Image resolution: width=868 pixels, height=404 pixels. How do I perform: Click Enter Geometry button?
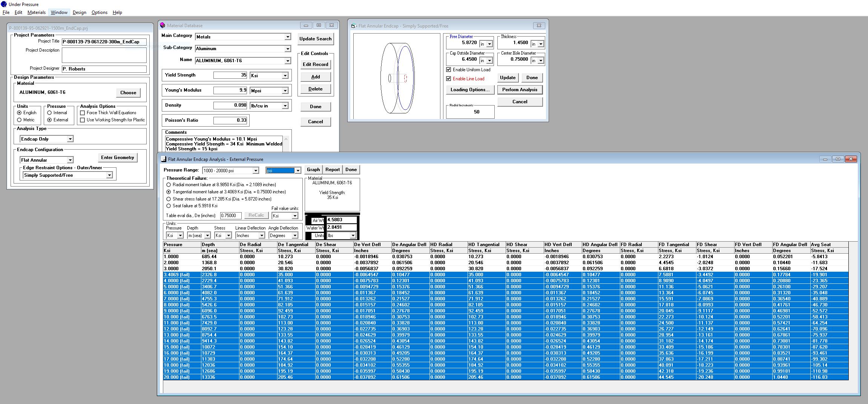click(118, 158)
